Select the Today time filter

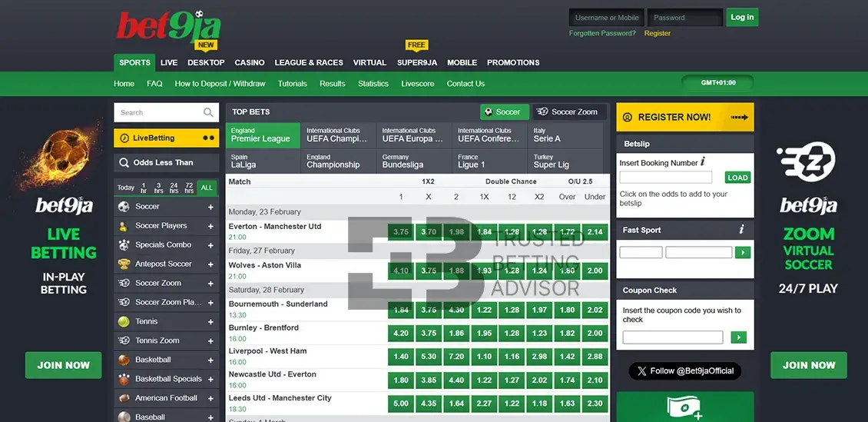pos(126,188)
